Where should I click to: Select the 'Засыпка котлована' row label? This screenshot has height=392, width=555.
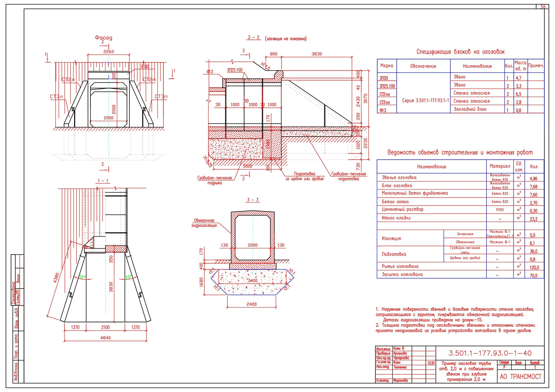402,274
